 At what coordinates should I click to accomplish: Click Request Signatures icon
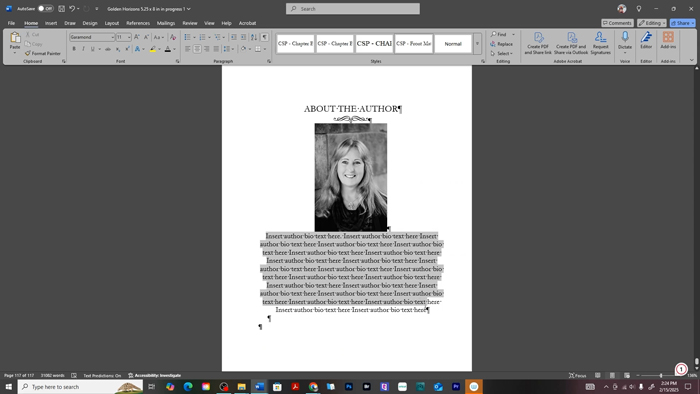[x=600, y=43]
